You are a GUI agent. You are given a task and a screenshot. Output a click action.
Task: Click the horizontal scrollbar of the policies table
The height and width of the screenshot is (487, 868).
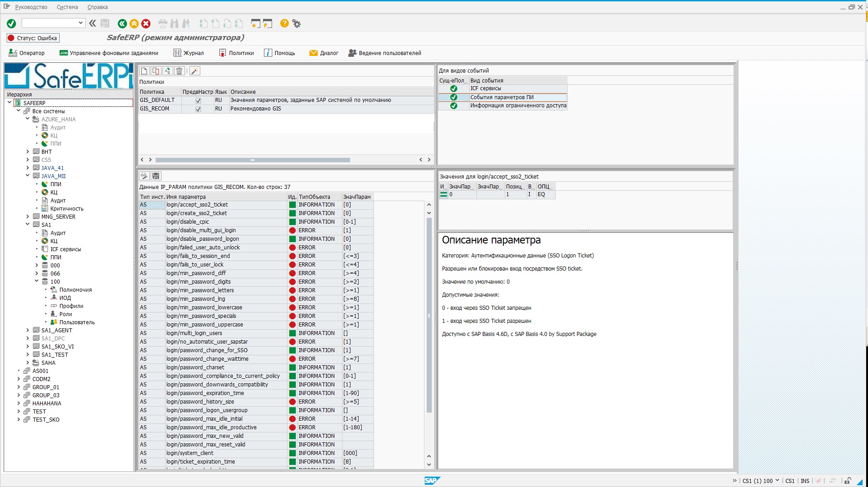point(253,160)
